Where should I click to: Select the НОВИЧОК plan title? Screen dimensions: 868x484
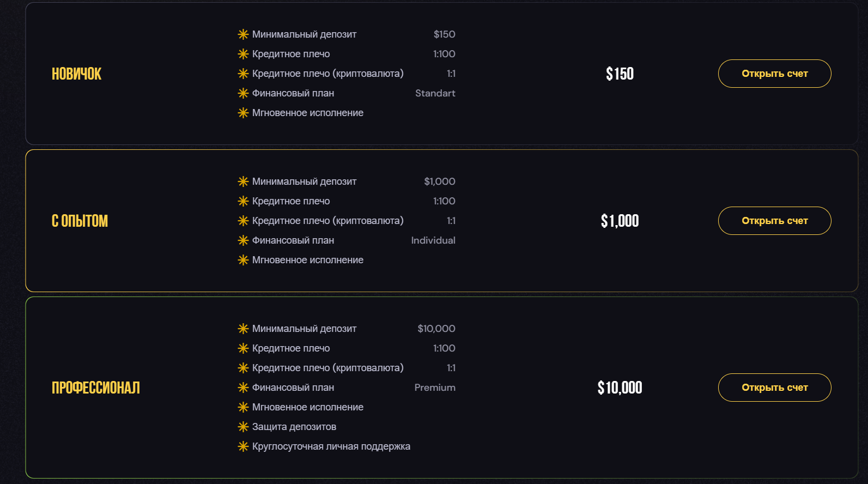[77, 74]
